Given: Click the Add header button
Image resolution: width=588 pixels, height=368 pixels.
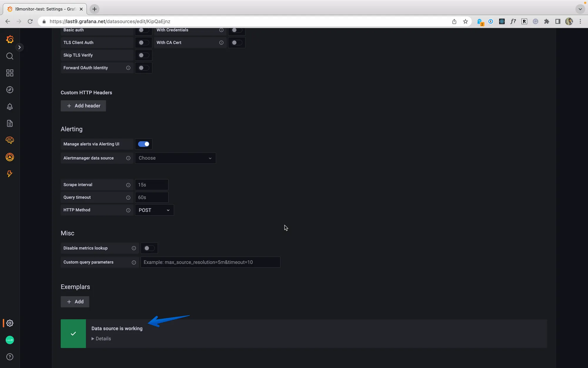Looking at the screenshot, I should tap(83, 106).
